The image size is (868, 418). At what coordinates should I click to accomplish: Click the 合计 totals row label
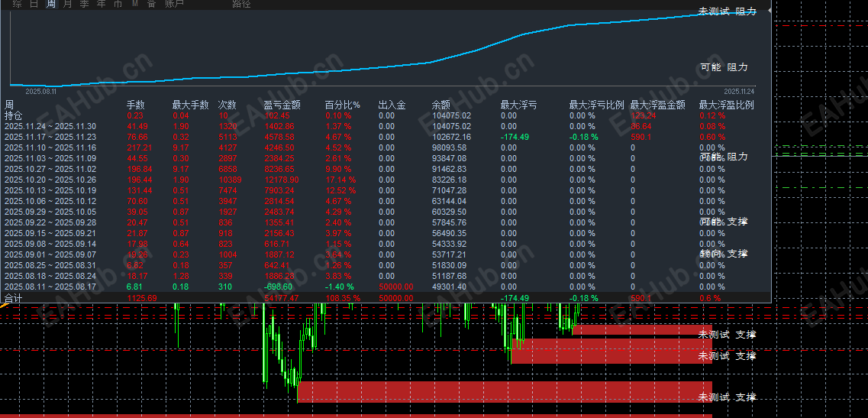[14, 298]
